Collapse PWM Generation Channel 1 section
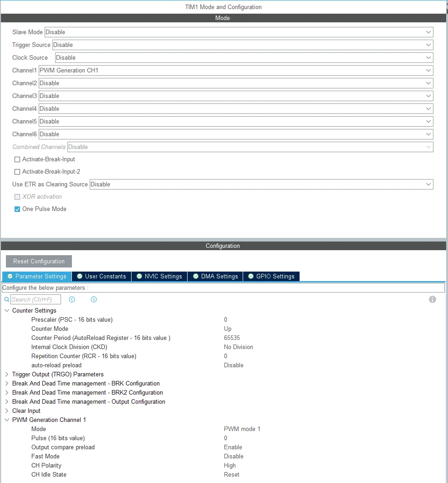This screenshot has width=448, height=483. tap(7, 420)
